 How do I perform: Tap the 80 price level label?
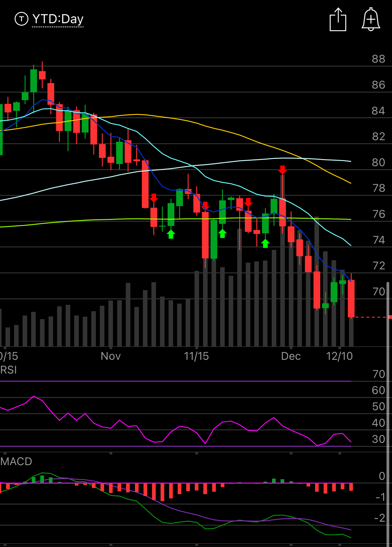coord(379,162)
